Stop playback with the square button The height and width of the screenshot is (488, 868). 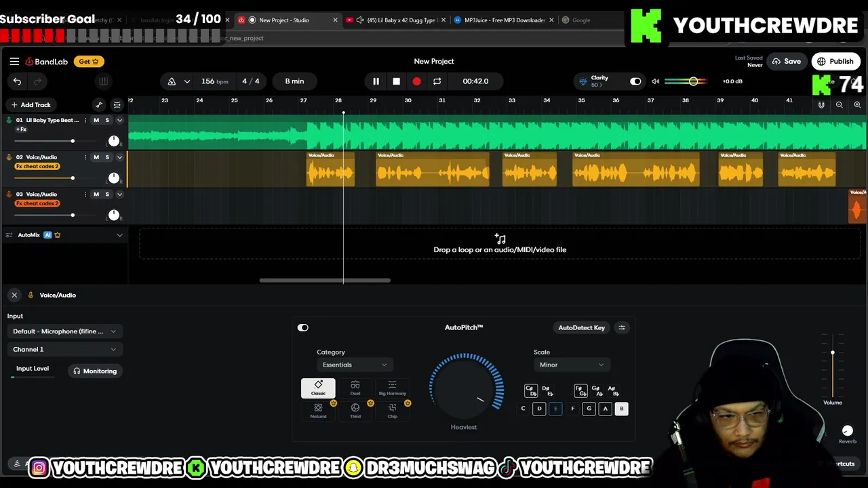tap(396, 81)
